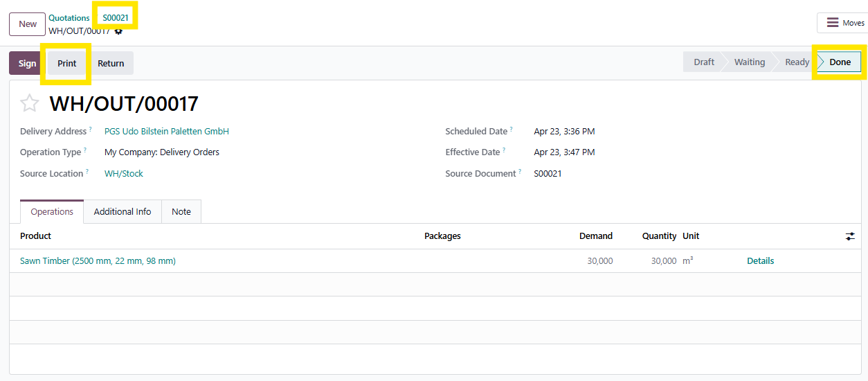The width and height of the screenshot is (868, 381).
Task: Switch to the Additional Info tab
Action: (x=123, y=212)
